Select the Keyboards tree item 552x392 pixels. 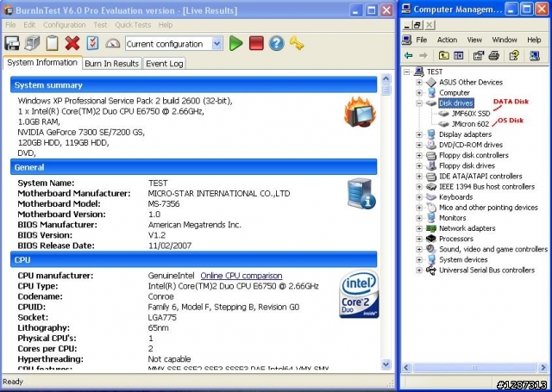pos(456,197)
